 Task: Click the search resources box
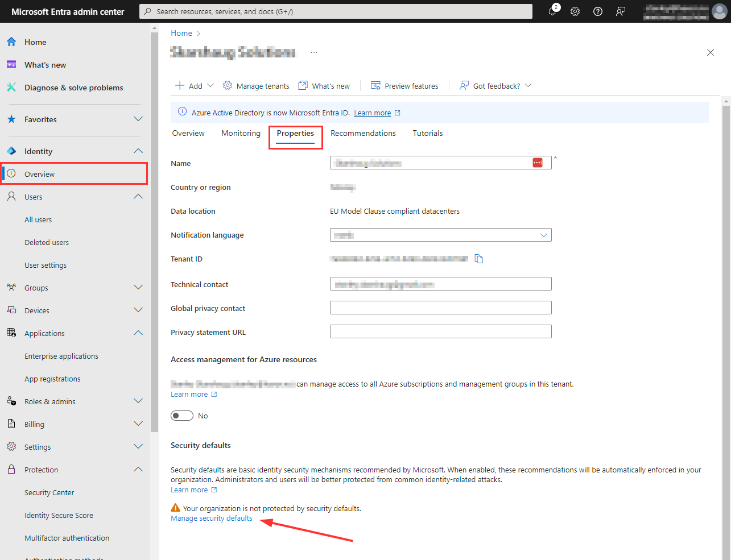(x=336, y=11)
